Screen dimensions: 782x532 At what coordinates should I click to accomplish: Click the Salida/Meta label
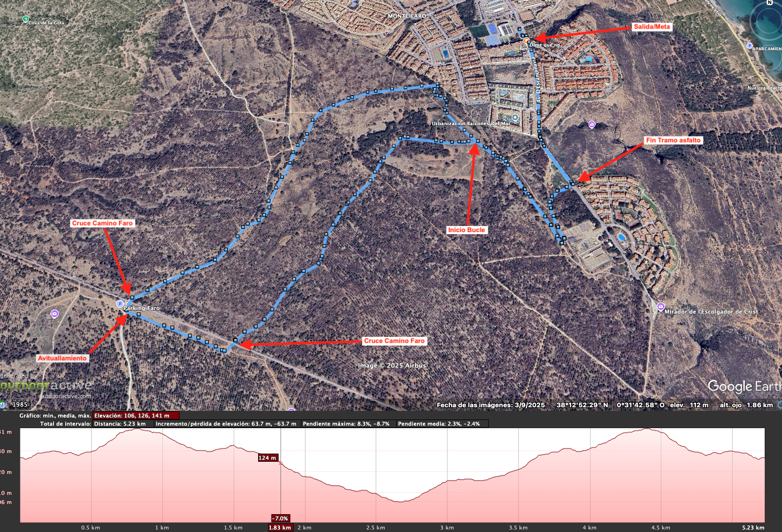click(x=651, y=27)
